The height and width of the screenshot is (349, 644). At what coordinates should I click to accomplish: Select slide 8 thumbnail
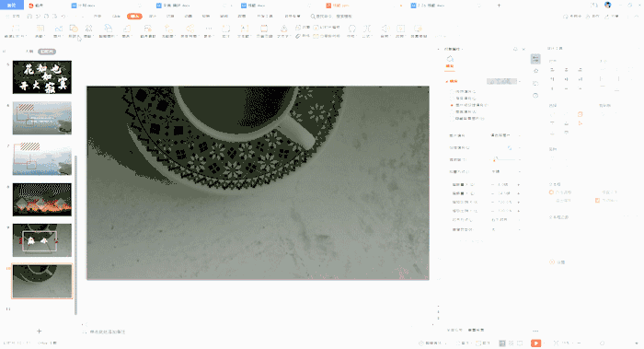[x=42, y=200]
